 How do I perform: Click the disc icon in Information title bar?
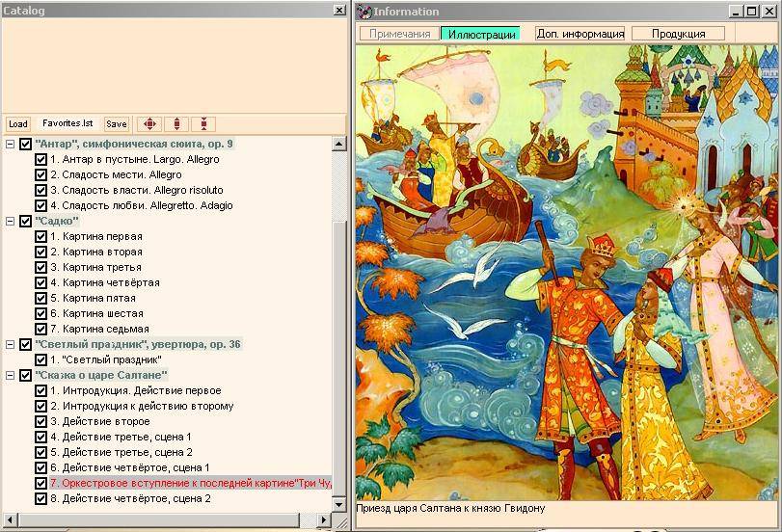pyautogui.click(x=365, y=12)
